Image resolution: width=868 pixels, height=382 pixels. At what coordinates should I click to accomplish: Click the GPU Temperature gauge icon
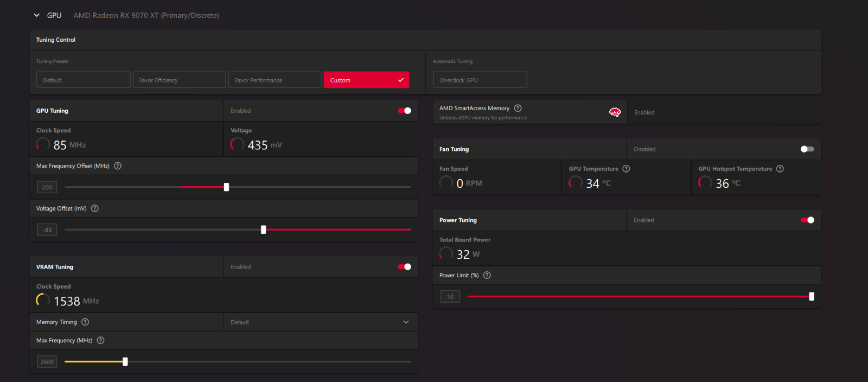[576, 182]
